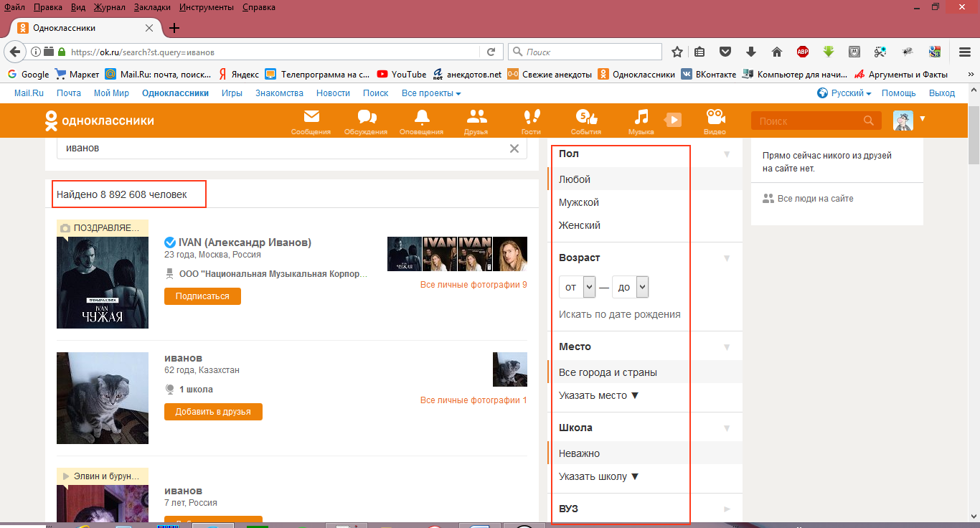Viewport: 980px width, 528px height.
Task: Open Музыка note icon
Action: pos(641,117)
